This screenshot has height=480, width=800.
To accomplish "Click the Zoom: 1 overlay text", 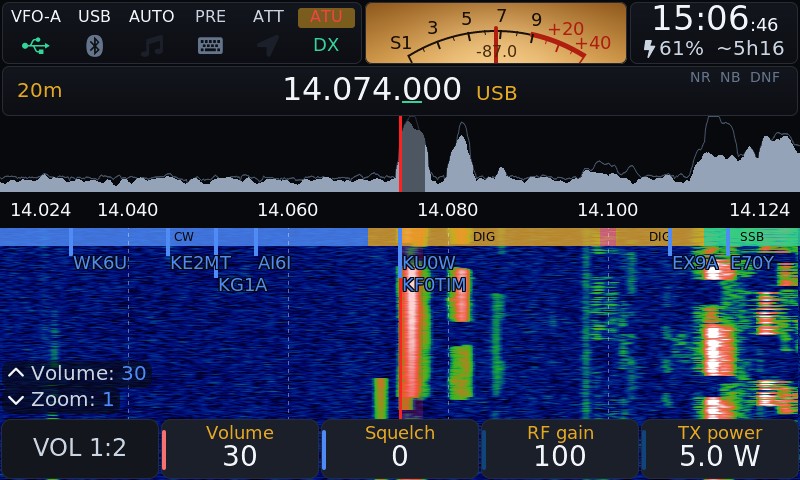I will (72, 399).
